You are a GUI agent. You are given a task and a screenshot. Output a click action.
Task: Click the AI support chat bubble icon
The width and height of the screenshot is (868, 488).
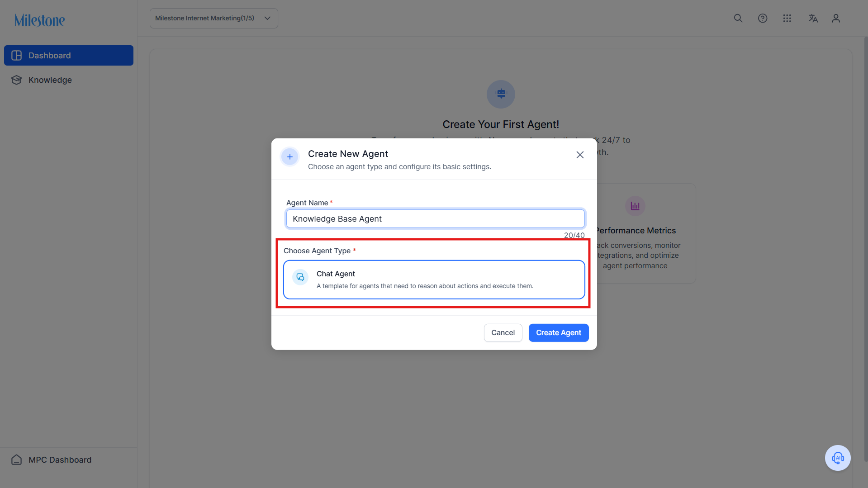point(838,458)
